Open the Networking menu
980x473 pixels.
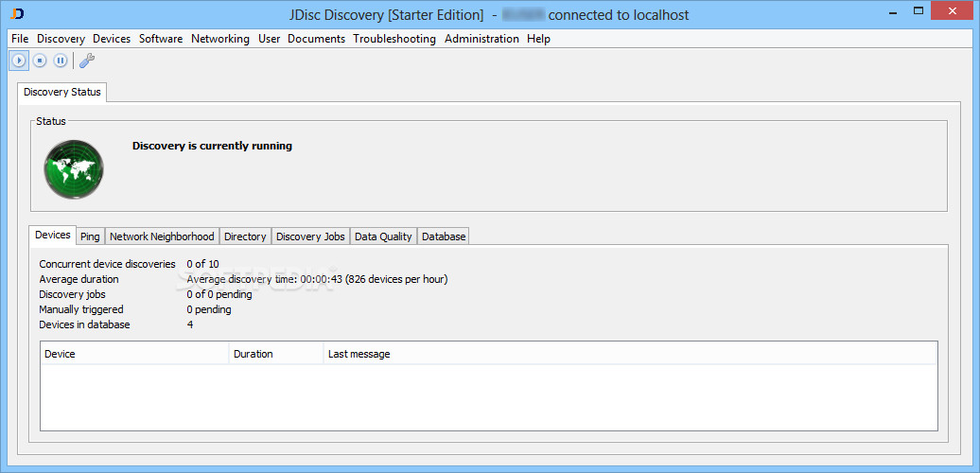pos(220,39)
